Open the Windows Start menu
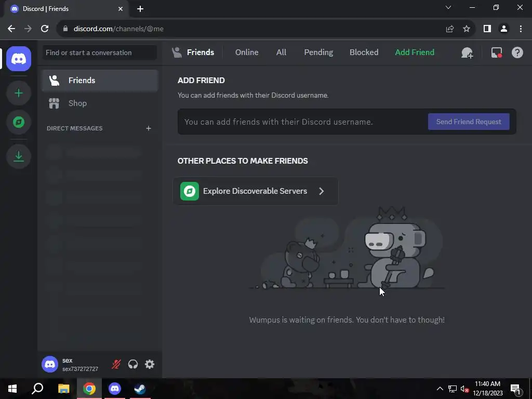The height and width of the screenshot is (399, 532). click(x=12, y=389)
